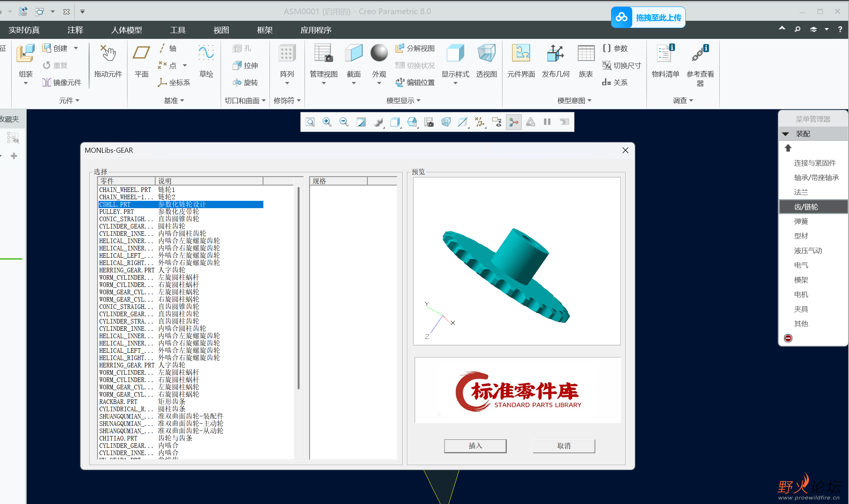Click the Exploded View (分解视图) icon
Viewport: 849px width, 504px height.
[400, 48]
